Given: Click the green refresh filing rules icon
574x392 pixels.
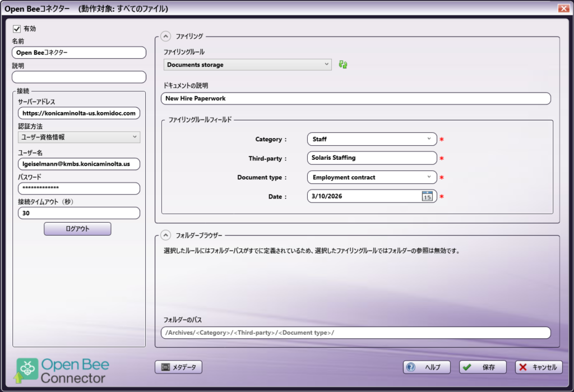Looking at the screenshot, I should tap(342, 64).
